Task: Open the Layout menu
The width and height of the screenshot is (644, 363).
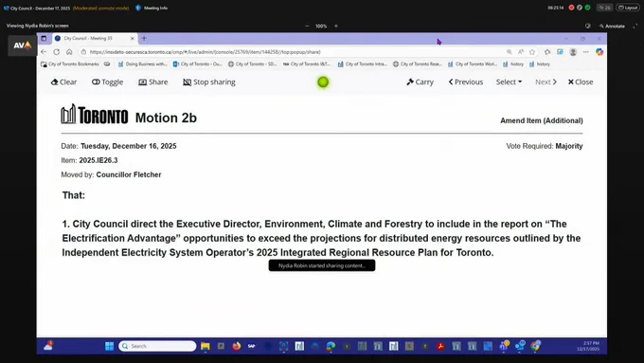Action: pyautogui.click(x=628, y=8)
